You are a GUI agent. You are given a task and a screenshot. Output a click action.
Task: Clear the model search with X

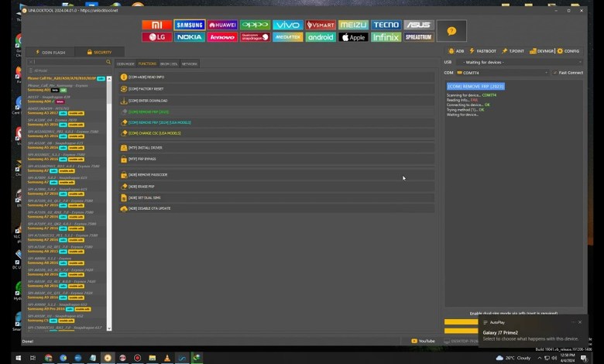[30, 62]
